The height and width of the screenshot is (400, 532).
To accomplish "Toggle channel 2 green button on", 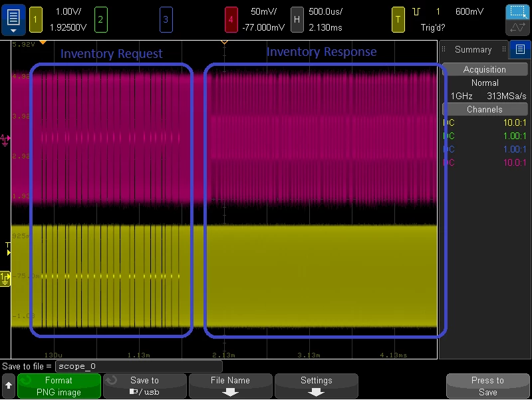I will click(x=101, y=20).
